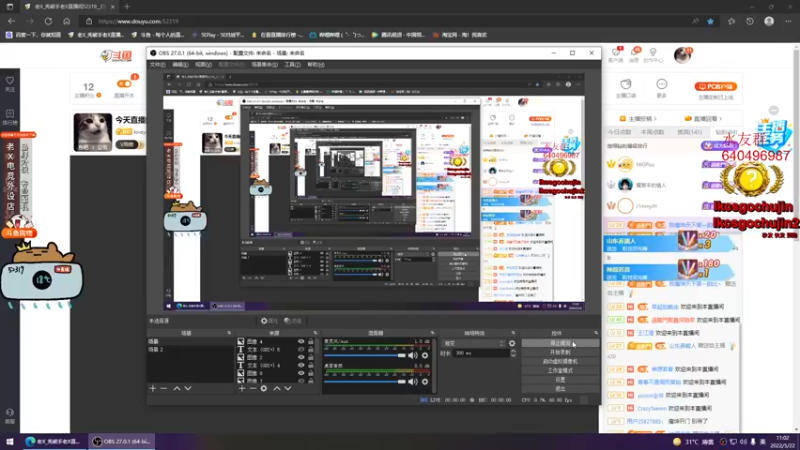Click the Douyu logo
The height and width of the screenshot is (450, 800).
pos(116,56)
